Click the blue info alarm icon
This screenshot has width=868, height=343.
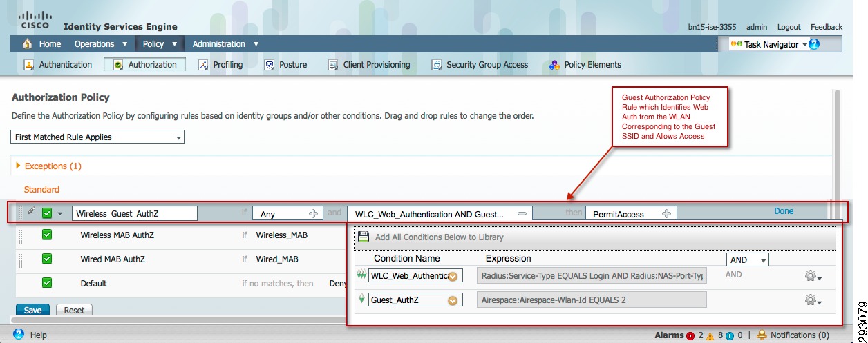pos(730,335)
